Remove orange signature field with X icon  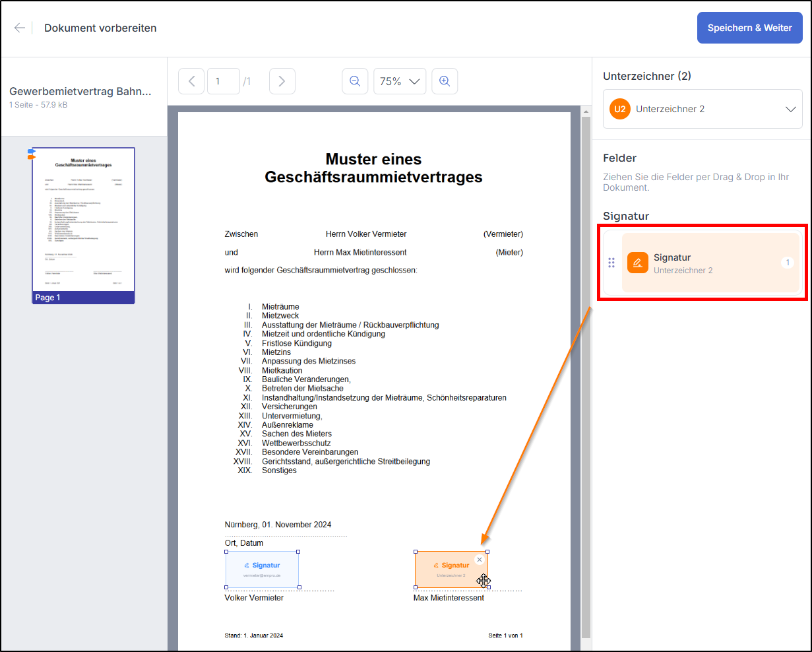point(480,560)
